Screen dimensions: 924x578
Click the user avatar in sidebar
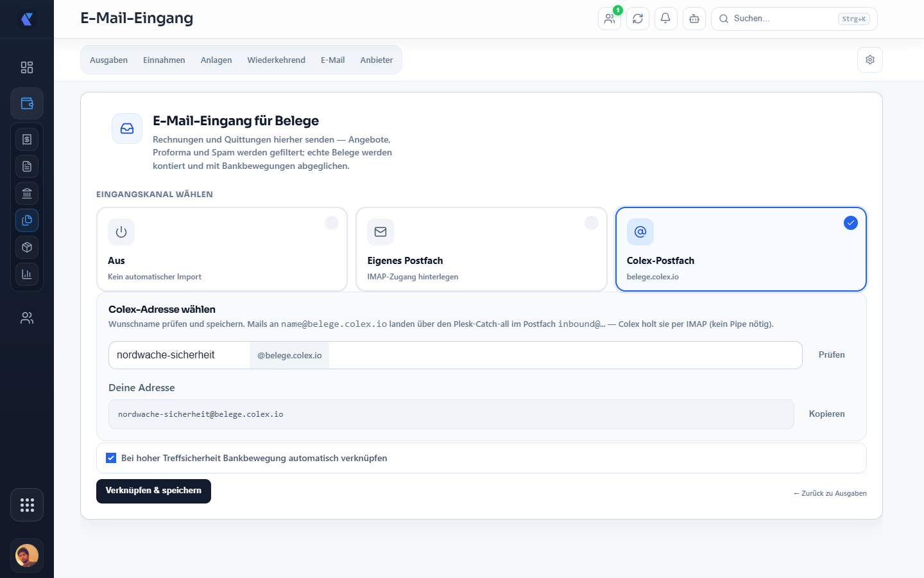(27, 556)
